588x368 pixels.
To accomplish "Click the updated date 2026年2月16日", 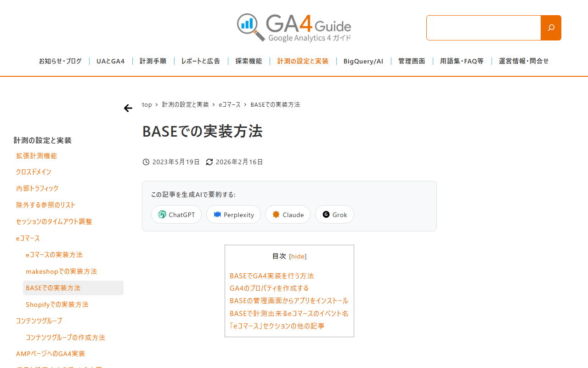I will click(x=239, y=162).
